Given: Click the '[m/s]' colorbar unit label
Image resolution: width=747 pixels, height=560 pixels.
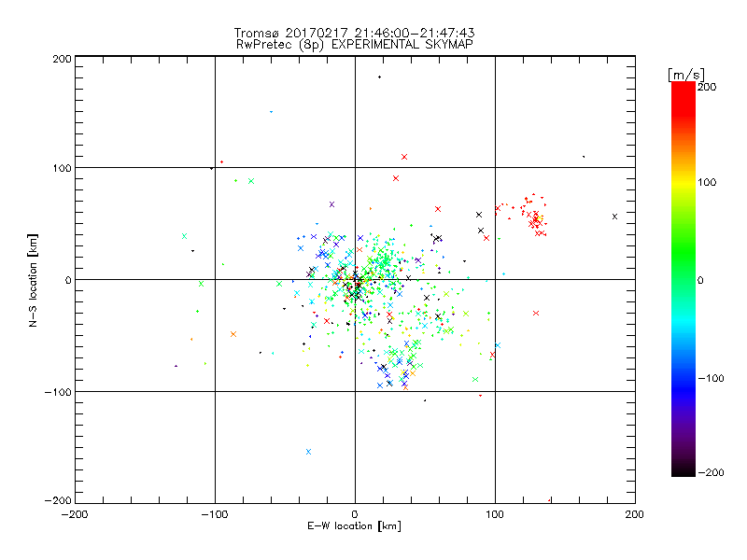Looking at the screenshot, I should coord(685,75).
